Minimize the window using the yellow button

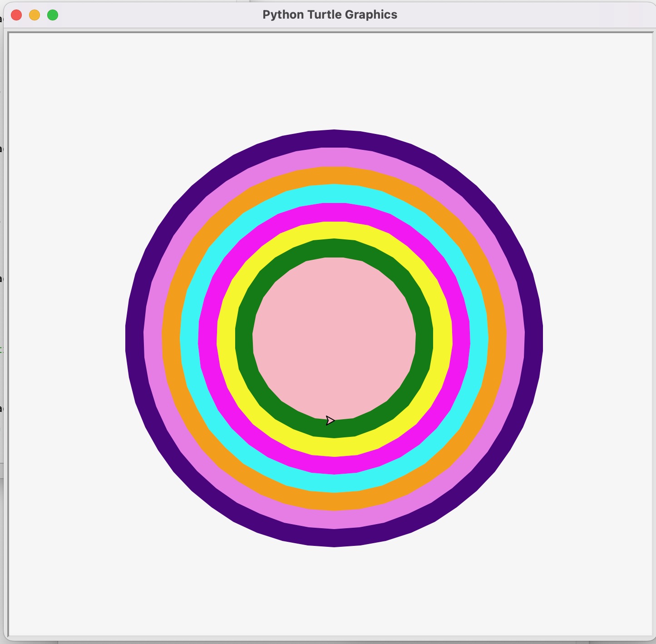pos(35,15)
